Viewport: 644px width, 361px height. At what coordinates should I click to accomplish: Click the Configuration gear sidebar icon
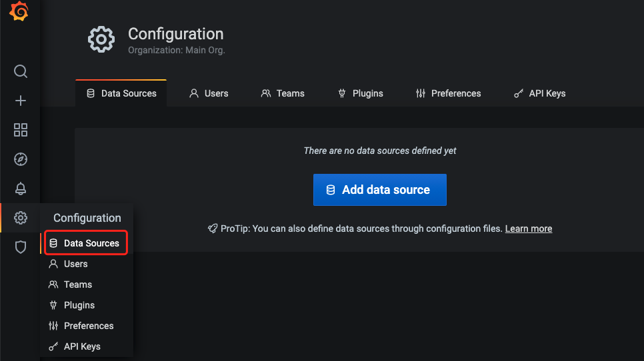tap(21, 218)
